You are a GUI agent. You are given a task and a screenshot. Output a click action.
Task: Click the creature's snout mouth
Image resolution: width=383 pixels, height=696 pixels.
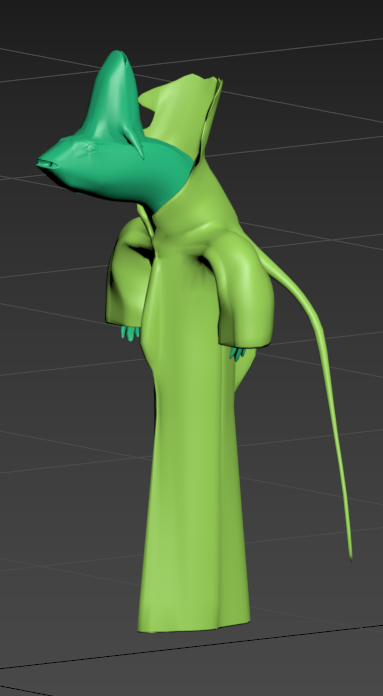47,164
